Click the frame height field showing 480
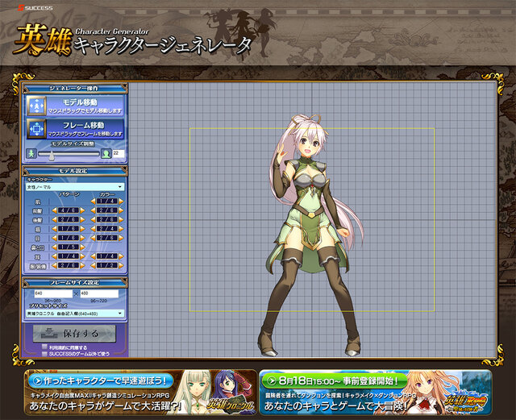Screen dimensions: 516x420 (98, 294)
